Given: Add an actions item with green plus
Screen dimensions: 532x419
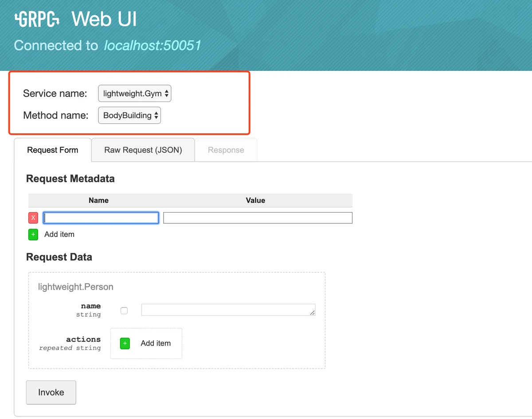Looking at the screenshot, I should coord(125,343).
